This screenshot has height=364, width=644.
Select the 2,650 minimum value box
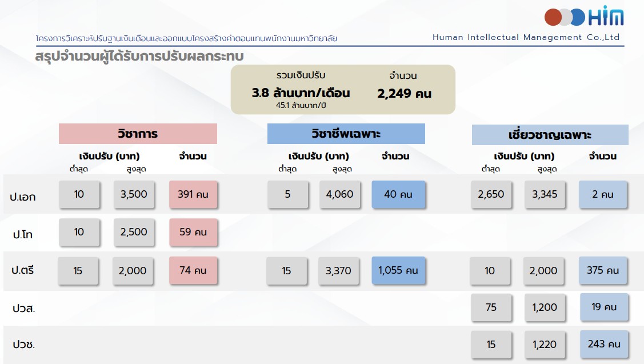[x=491, y=194]
